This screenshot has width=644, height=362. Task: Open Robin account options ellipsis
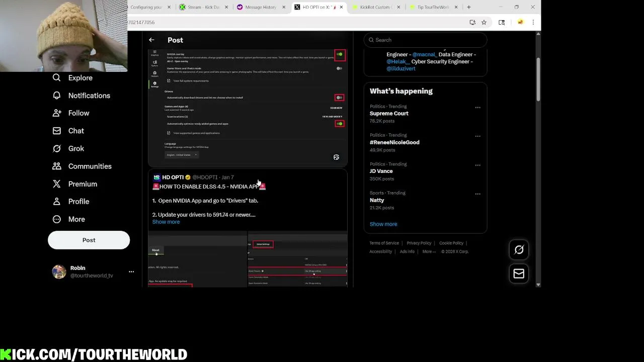[131, 271]
